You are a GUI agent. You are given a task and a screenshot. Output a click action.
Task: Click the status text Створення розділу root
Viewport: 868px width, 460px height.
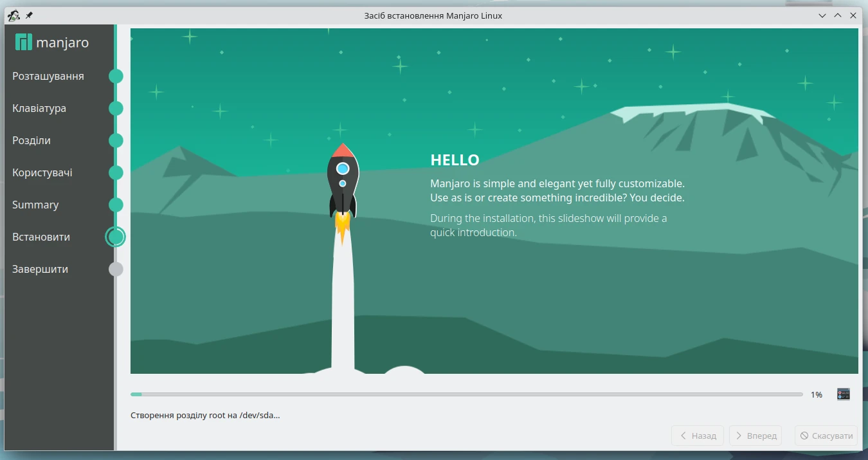[x=205, y=415]
